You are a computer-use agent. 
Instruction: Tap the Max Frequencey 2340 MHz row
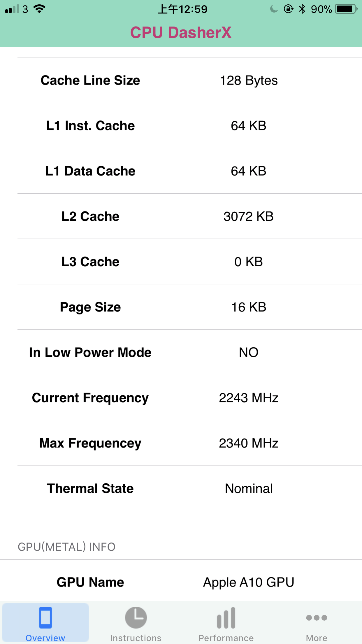tap(190, 443)
